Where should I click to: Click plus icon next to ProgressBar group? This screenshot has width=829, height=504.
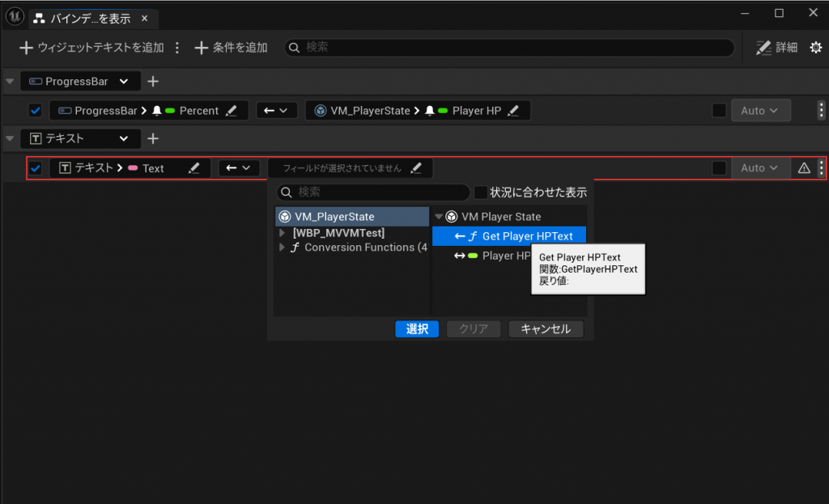[153, 82]
